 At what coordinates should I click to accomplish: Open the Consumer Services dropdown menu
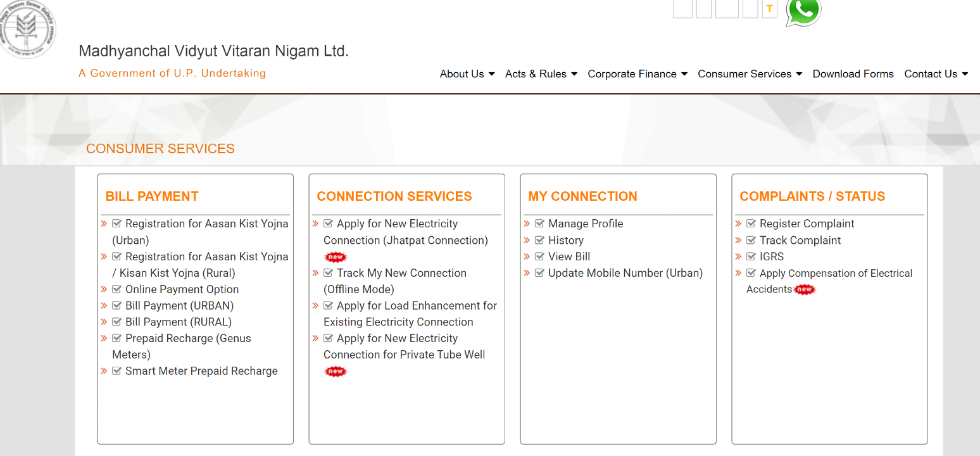[750, 74]
